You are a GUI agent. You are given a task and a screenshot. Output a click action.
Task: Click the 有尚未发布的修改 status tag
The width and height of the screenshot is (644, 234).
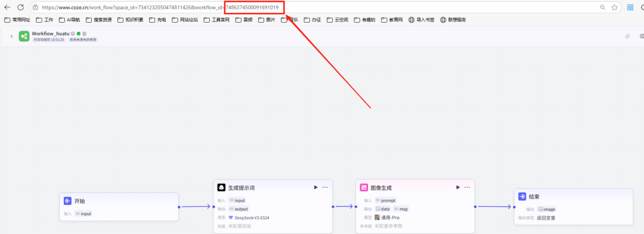pyautogui.click(x=83, y=40)
